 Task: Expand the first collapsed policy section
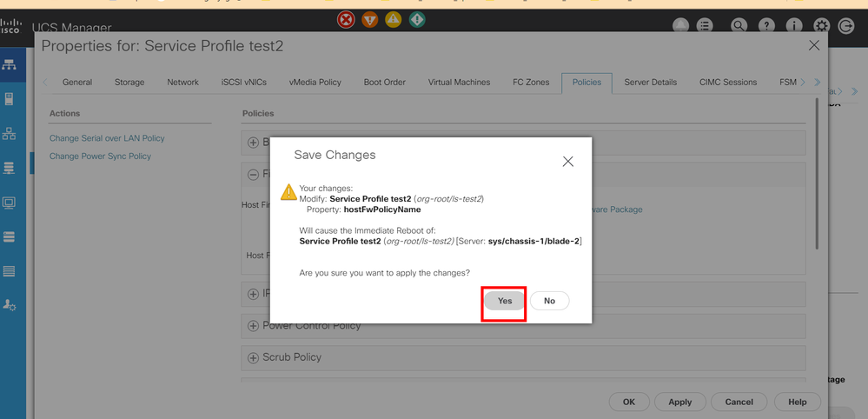point(253,143)
